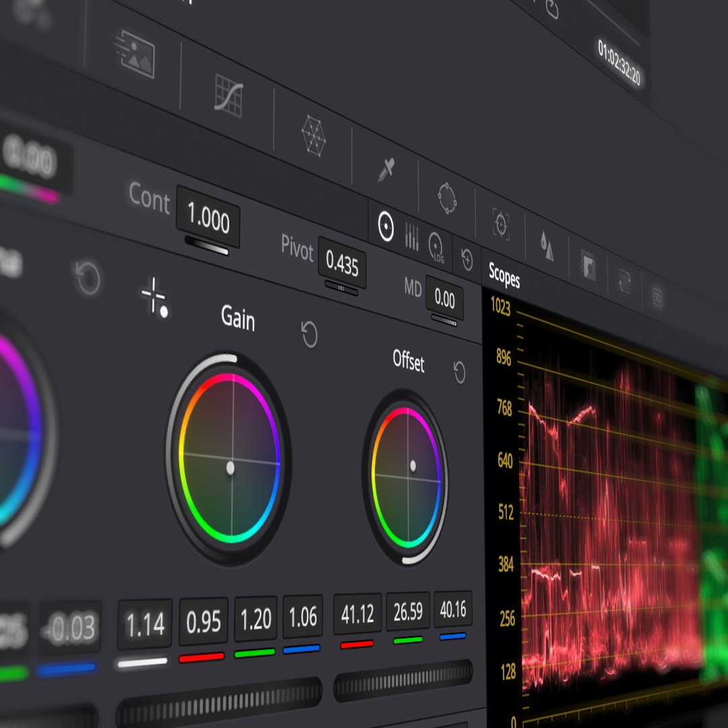Open the Curves palette

pyautogui.click(x=229, y=95)
